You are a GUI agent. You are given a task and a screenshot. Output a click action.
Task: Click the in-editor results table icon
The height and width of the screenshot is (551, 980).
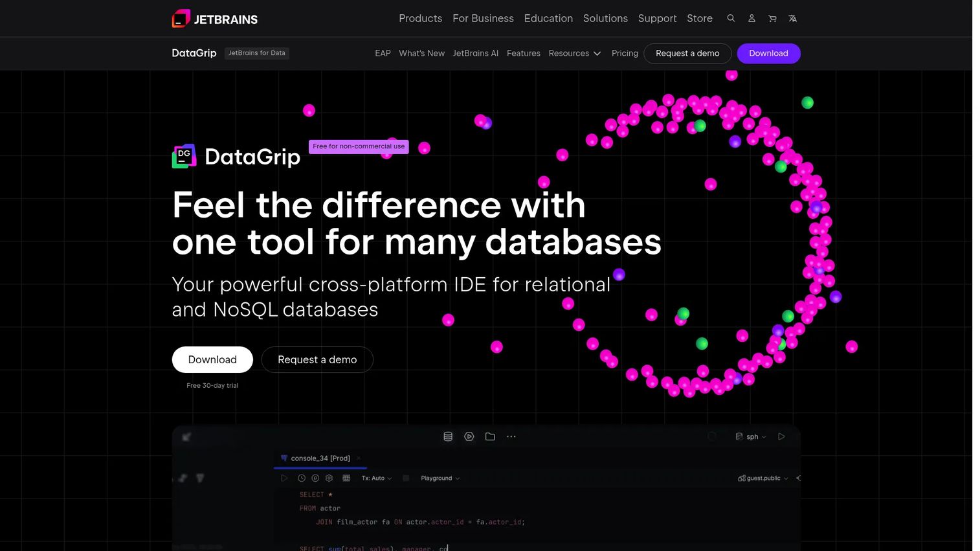346,478
